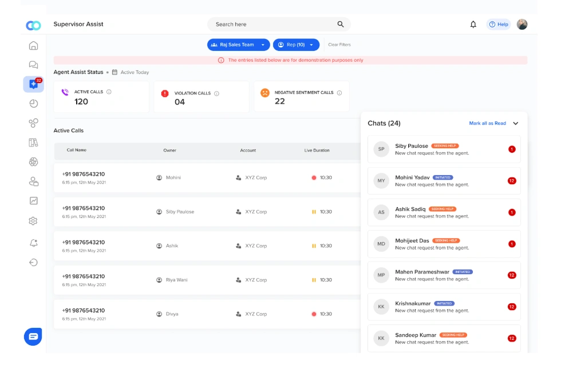Collapse the Chats panel chevron
The width and height of the screenshot is (561, 392).
[x=516, y=124]
